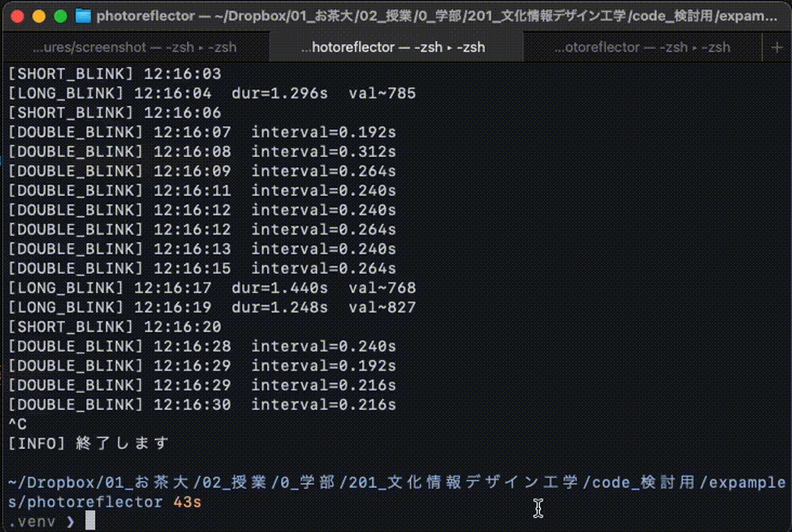792x532 pixels.
Task: Maximize the window using the green button
Action: coord(60,17)
